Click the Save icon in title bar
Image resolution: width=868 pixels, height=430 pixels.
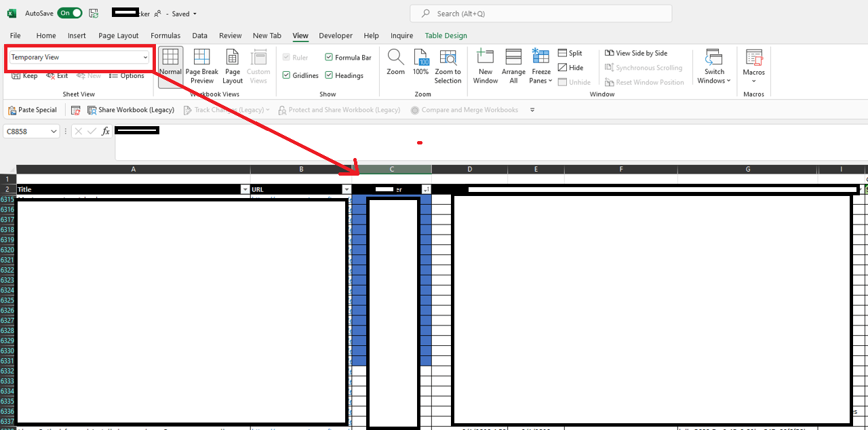tap(94, 14)
